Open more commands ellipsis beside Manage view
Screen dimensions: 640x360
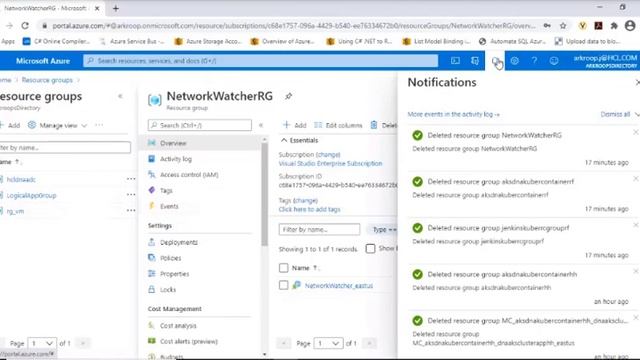[x=99, y=125]
